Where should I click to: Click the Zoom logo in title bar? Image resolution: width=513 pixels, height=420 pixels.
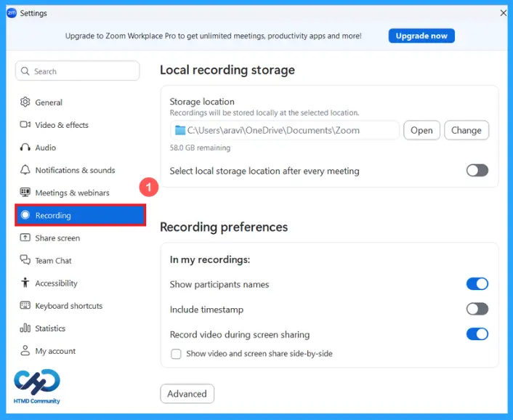(12, 13)
